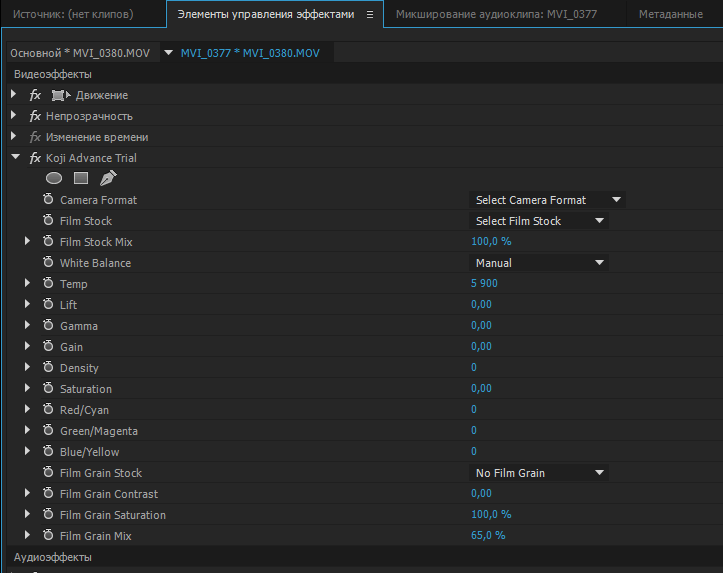Expand the Gamma property
Screen dimensions: 723x573
(28, 326)
